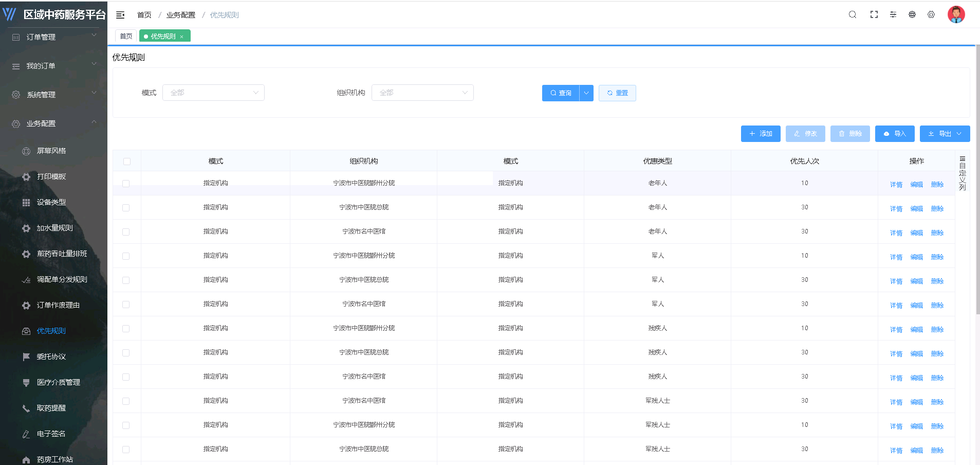Check the row 宁波市名中医馆 老年人

pyautogui.click(x=126, y=232)
